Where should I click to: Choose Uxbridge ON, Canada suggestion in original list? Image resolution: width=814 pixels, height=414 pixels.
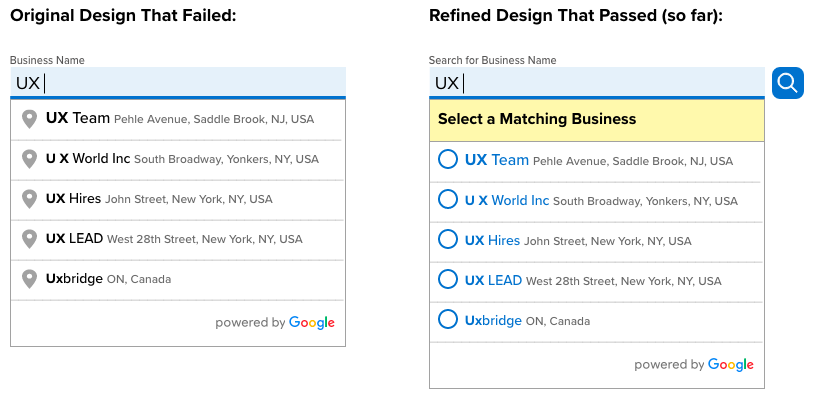pos(178,279)
